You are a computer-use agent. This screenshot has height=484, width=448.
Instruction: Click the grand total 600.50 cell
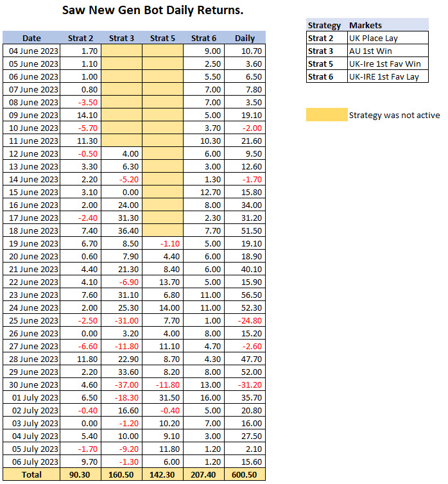245,474
